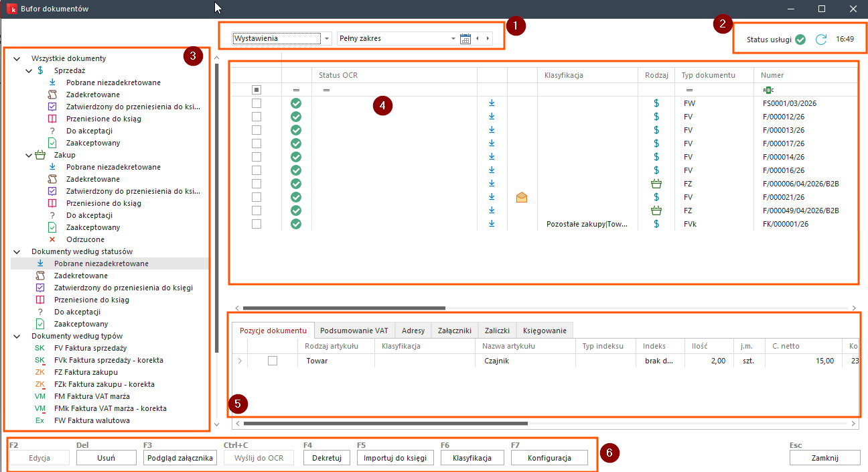Switch to the Podsumowanie VAT tab
The width and height of the screenshot is (868, 472).
tap(354, 331)
